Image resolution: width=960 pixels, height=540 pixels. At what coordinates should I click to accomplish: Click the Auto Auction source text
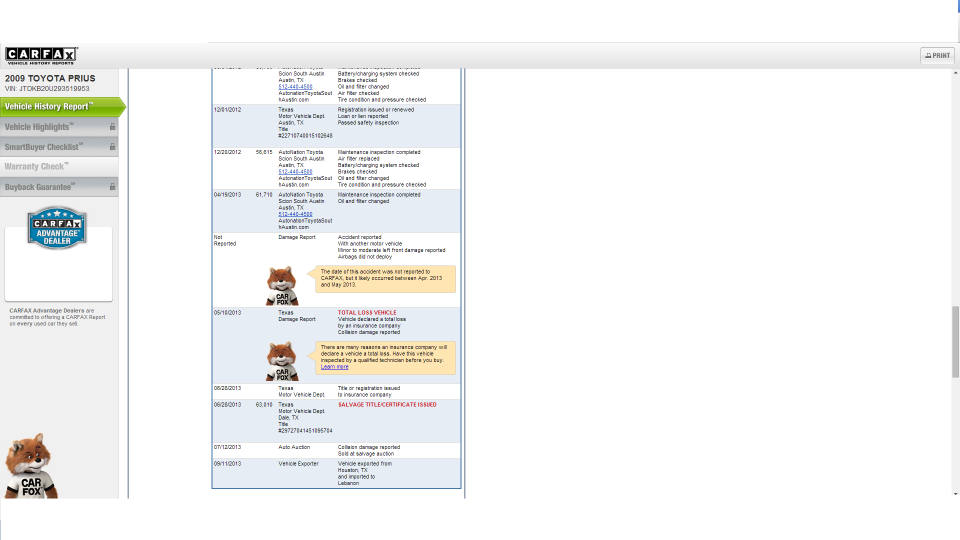[294, 447]
